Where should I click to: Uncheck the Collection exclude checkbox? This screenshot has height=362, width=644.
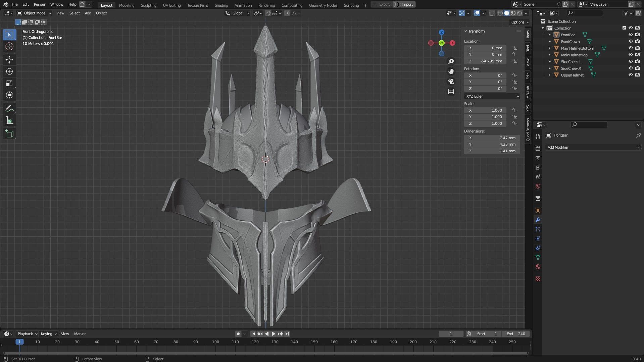pos(624,28)
